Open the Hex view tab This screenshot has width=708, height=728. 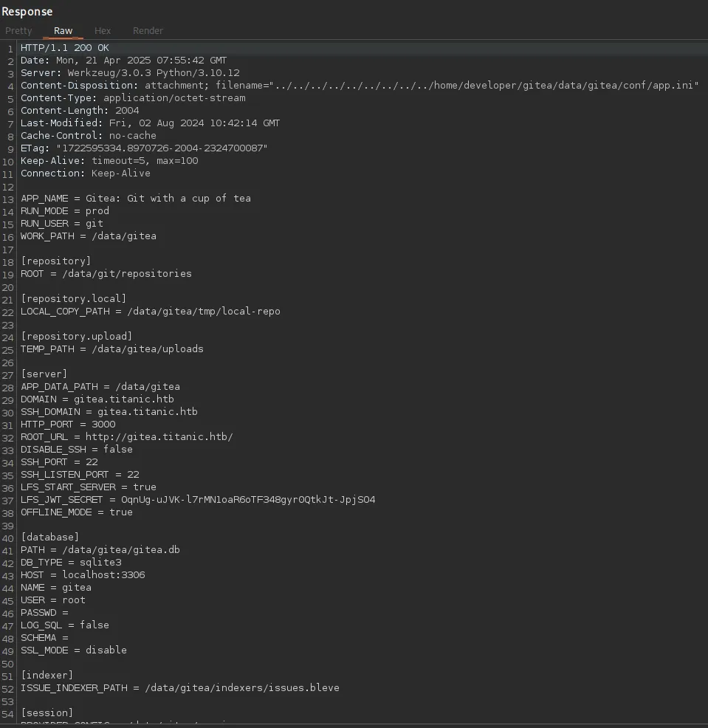pyautogui.click(x=103, y=31)
